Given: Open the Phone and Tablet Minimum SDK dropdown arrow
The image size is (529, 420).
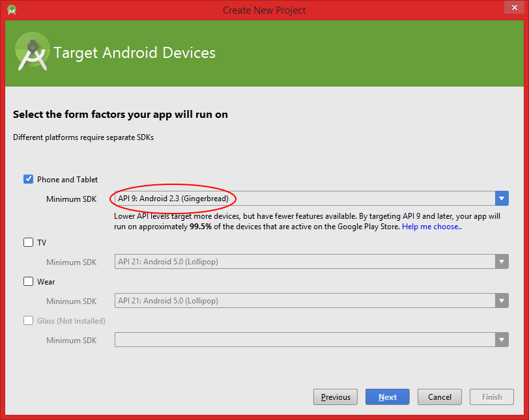Looking at the screenshot, I should tap(502, 199).
